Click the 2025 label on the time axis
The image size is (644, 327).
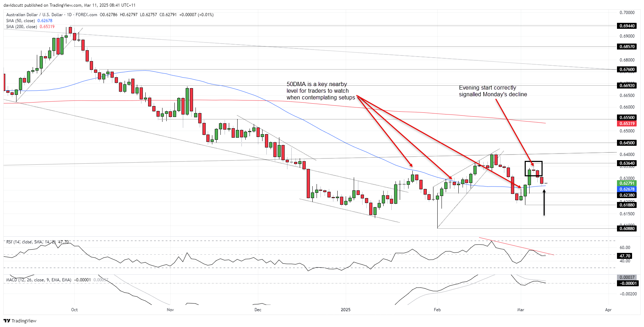(x=346, y=310)
